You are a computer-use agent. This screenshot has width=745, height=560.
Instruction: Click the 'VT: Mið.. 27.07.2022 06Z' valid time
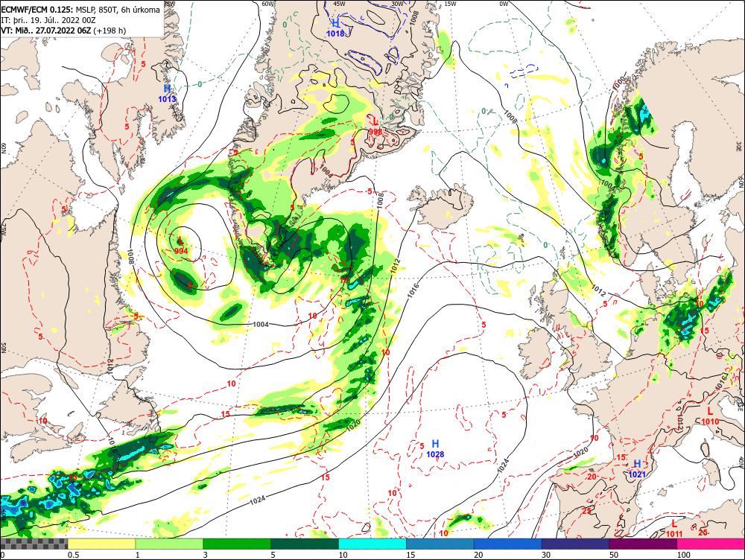pyautogui.click(x=46, y=31)
